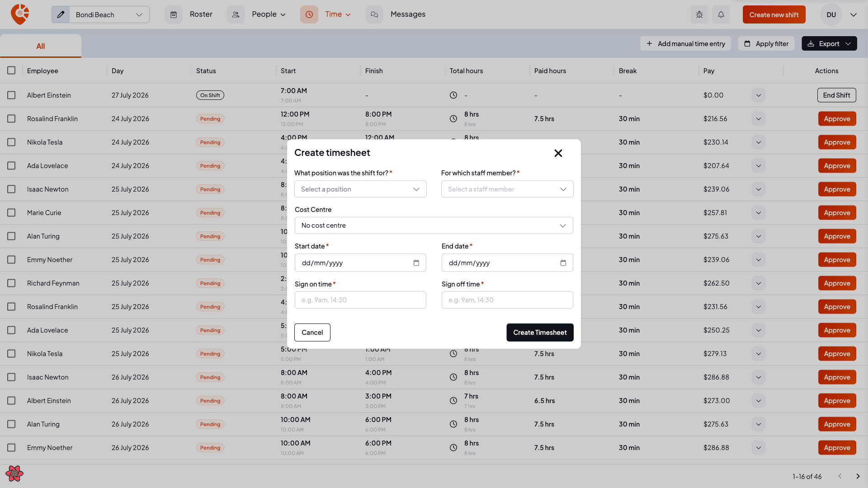Click clock icon in Emmy Noether 26 July row

coord(453,448)
